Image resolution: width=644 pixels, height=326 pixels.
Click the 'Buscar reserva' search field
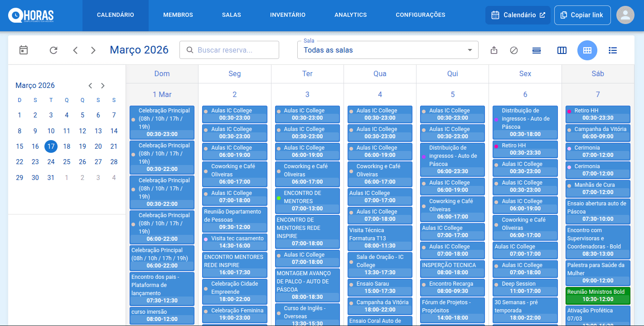pyautogui.click(x=229, y=50)
